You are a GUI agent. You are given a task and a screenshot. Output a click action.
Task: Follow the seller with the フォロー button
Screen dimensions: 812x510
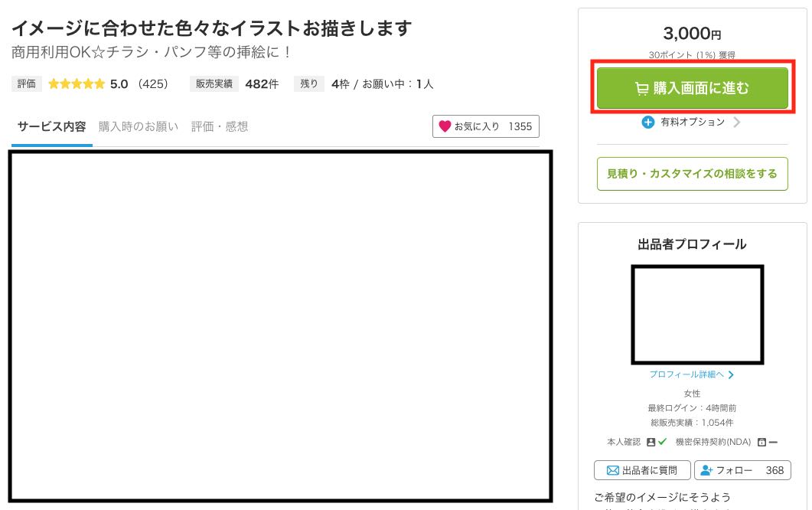pos(742,470)
